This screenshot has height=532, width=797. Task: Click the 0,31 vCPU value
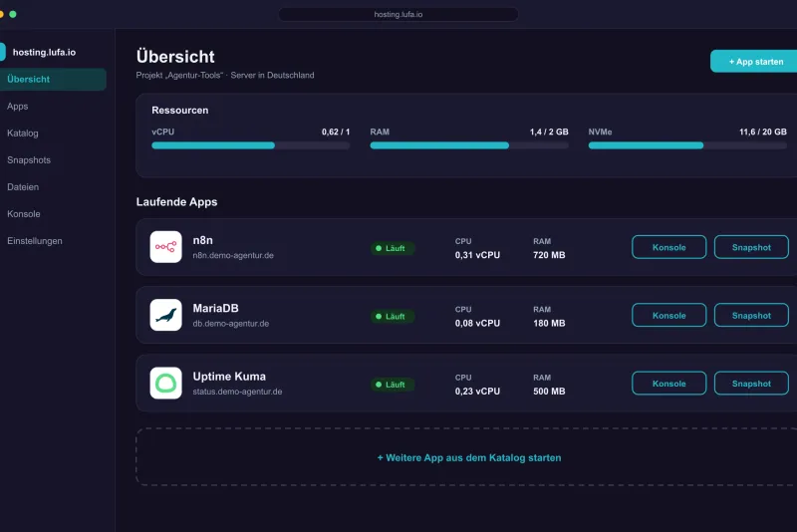(477, 255)
